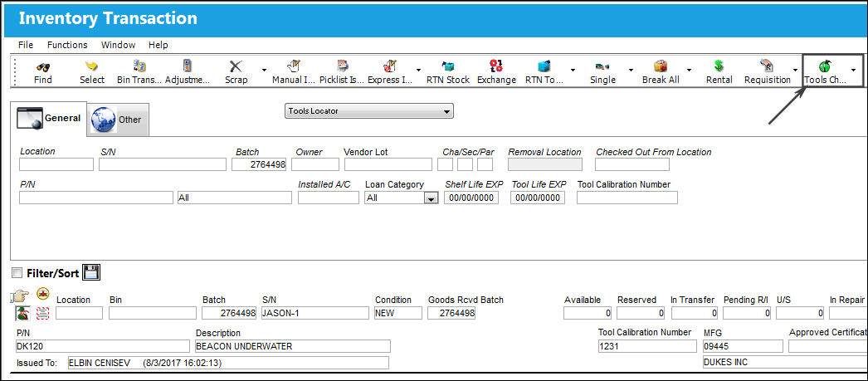Click the Removal Location field

pyautogui.click(x=545, y=164)
